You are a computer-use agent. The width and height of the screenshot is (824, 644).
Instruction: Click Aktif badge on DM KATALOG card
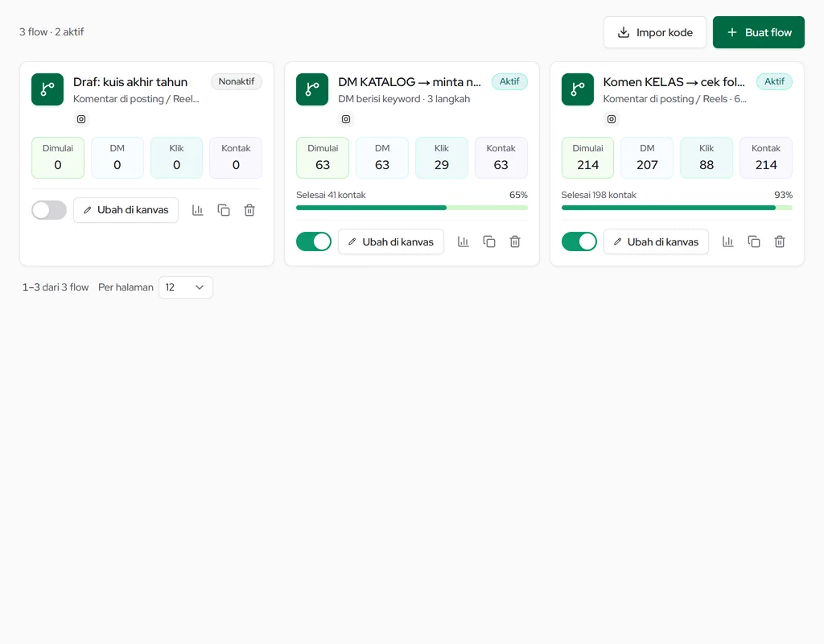tap(509, 81)
